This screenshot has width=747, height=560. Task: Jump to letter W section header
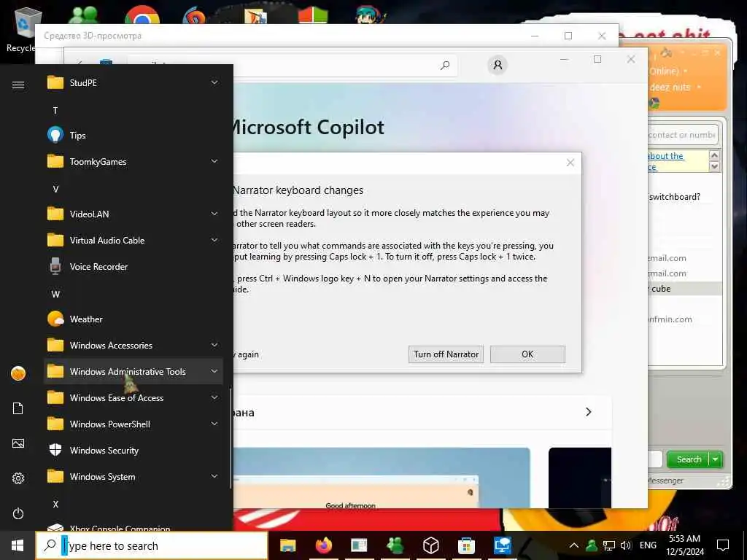(x=55, y=295)
